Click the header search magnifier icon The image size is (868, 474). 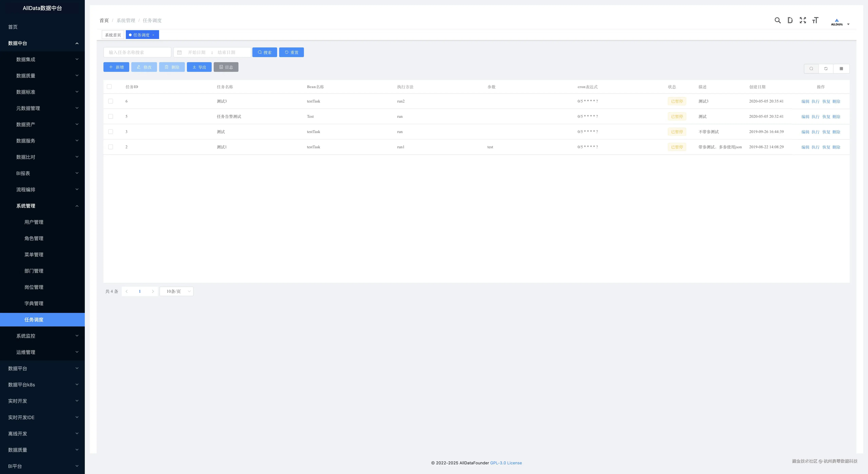pos(777,20)
